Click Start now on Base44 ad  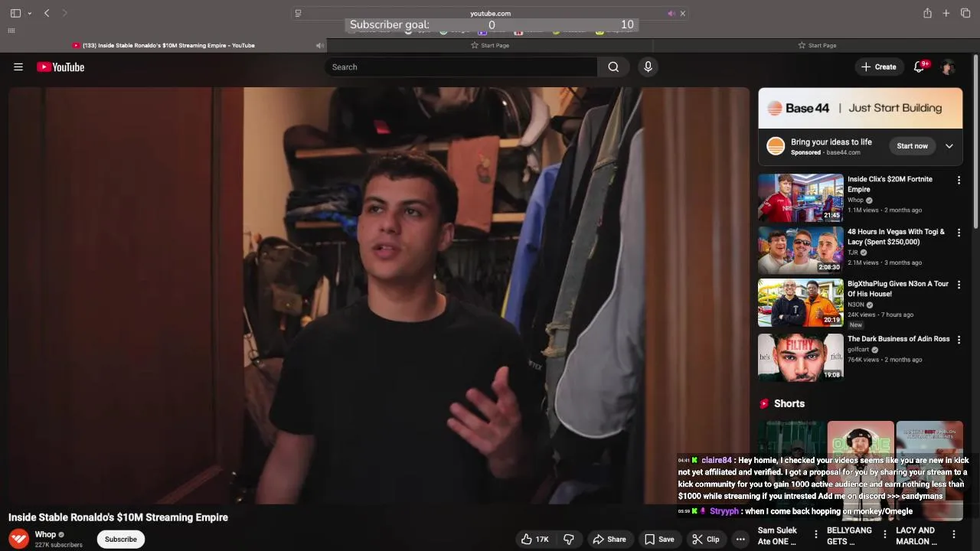click(x=912, y=146)
